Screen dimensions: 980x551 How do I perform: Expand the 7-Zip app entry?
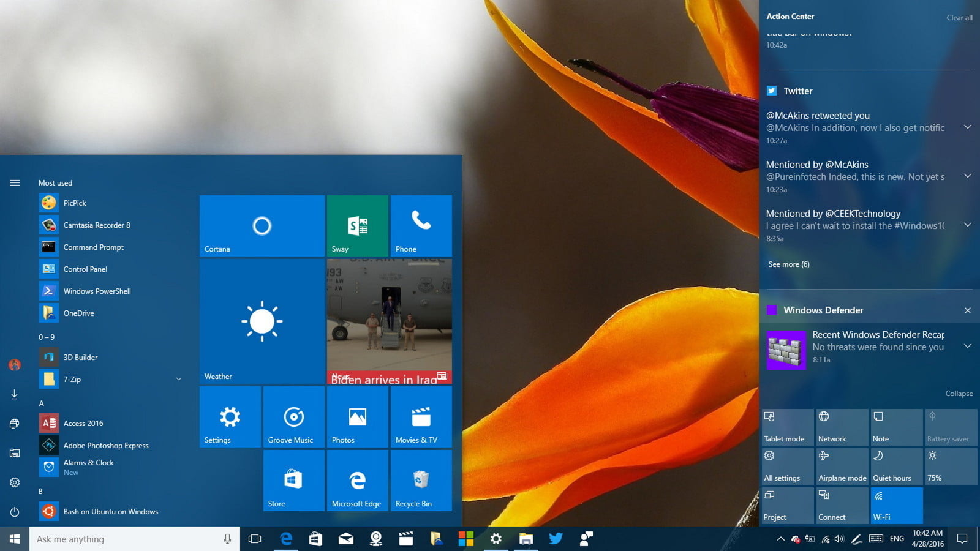[x=178, y=380]
